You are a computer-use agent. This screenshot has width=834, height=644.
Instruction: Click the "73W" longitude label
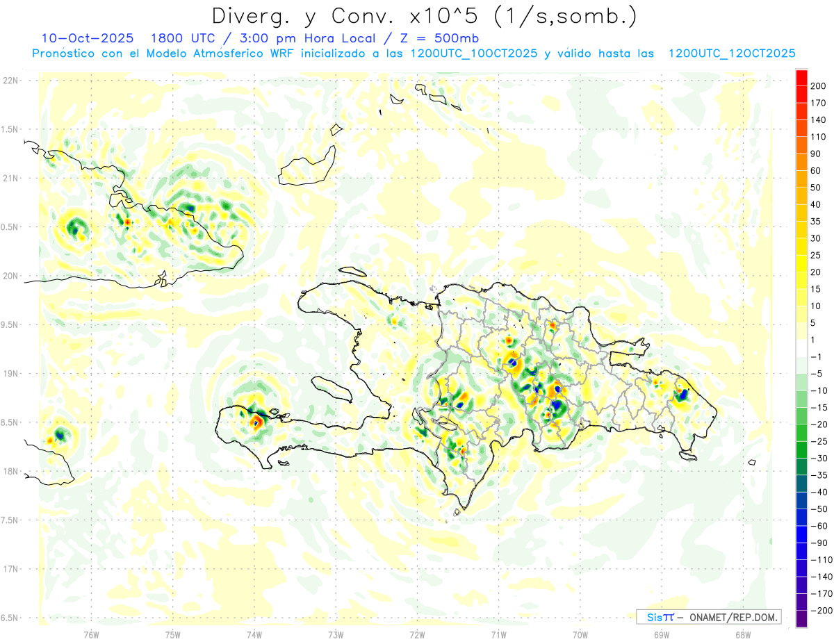[x=336, y=634]
